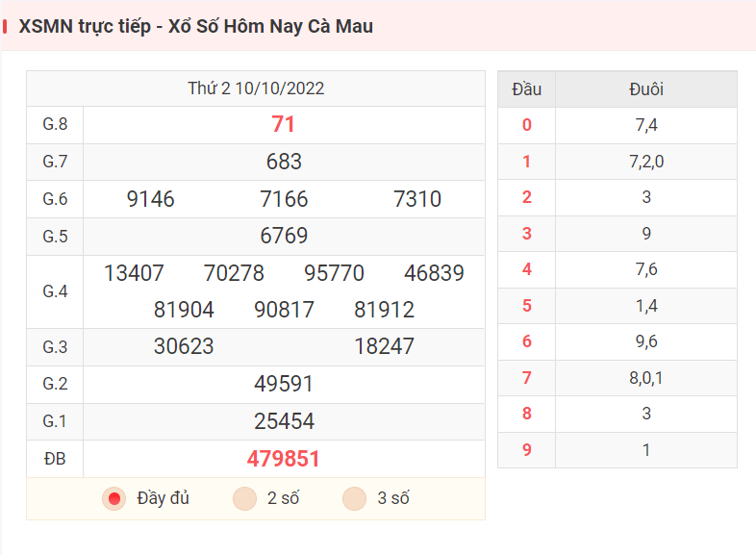This screenshot has width=756, height=555.
Task: Click head digit 7 in loto table
Action: coord(526,378)
